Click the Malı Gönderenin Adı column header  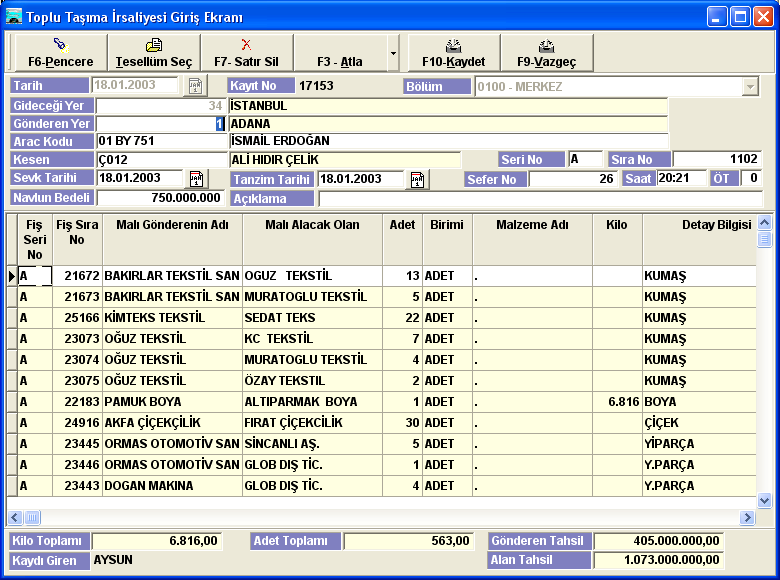point(173,239)
